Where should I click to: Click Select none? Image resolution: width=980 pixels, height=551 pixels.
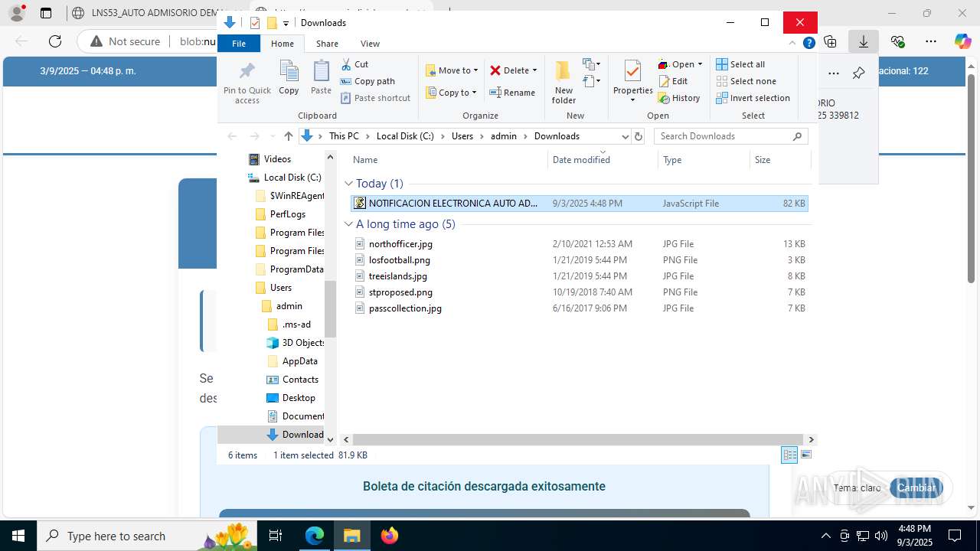click(746, 81)
